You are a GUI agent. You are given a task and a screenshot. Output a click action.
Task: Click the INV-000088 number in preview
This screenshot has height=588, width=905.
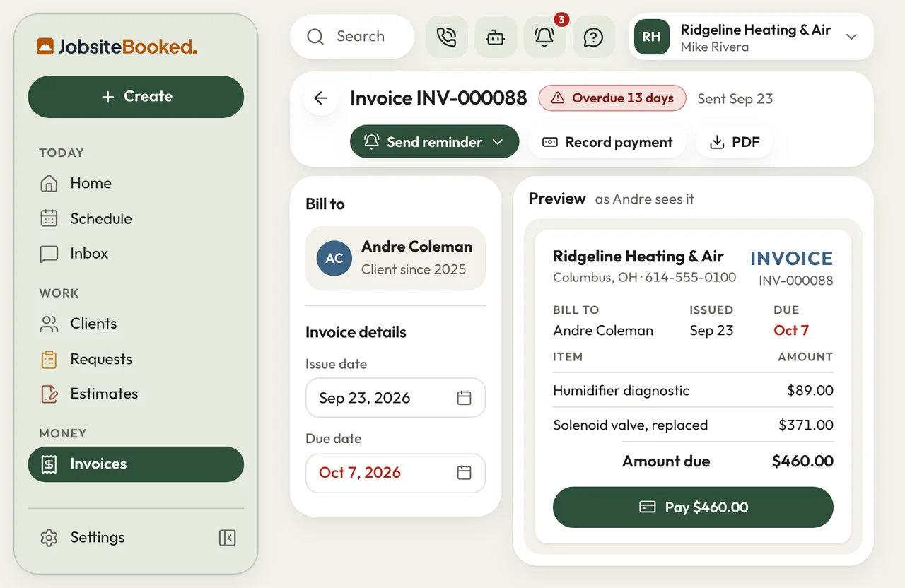tap(796, 281)
